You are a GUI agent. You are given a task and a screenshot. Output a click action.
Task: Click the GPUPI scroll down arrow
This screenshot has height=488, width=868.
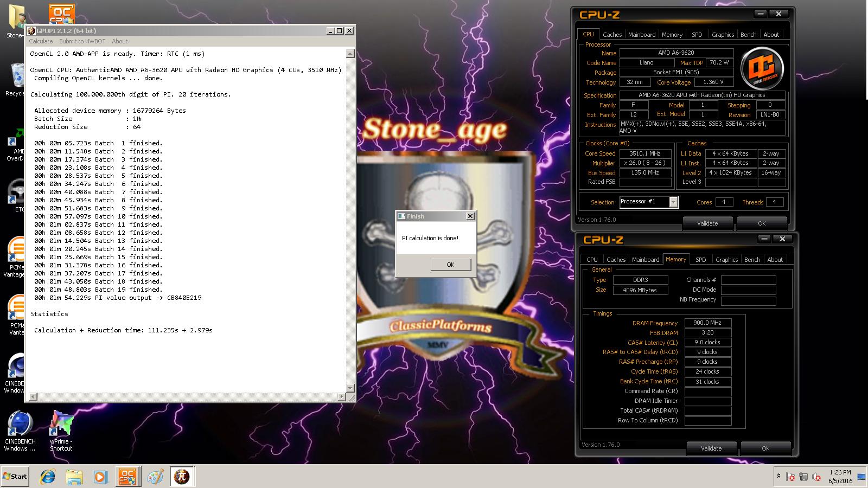tap(350, 388)
